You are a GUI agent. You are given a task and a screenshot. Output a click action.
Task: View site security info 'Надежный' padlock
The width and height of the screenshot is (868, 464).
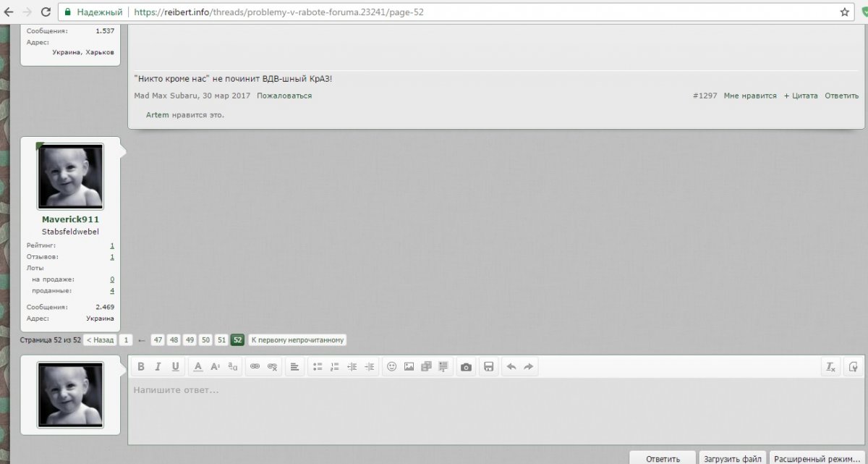click(93, 12)
